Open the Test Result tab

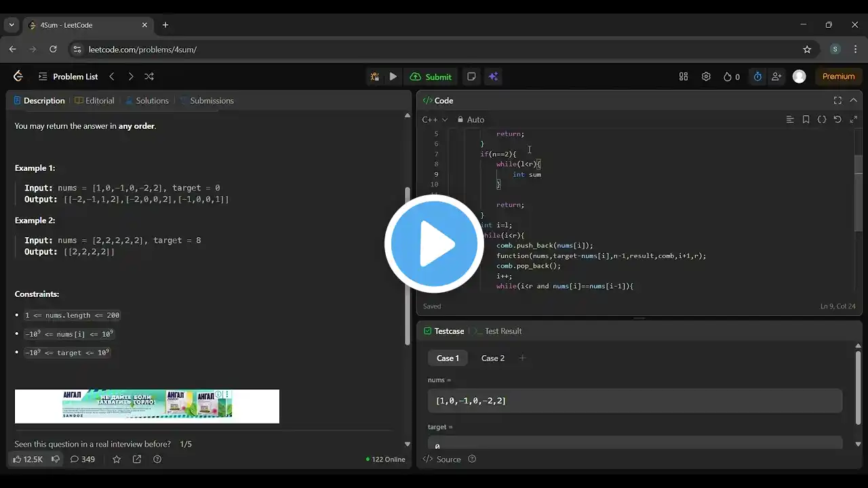(x=498, y=331)
